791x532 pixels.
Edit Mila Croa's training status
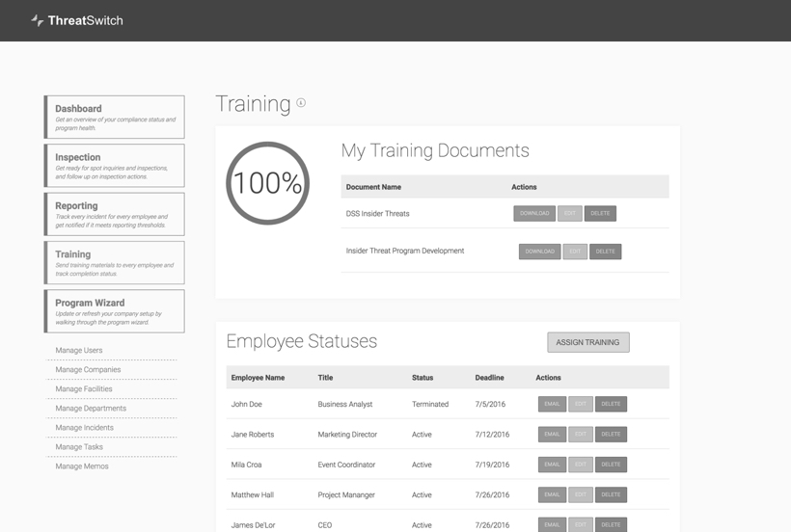(581, 465)
